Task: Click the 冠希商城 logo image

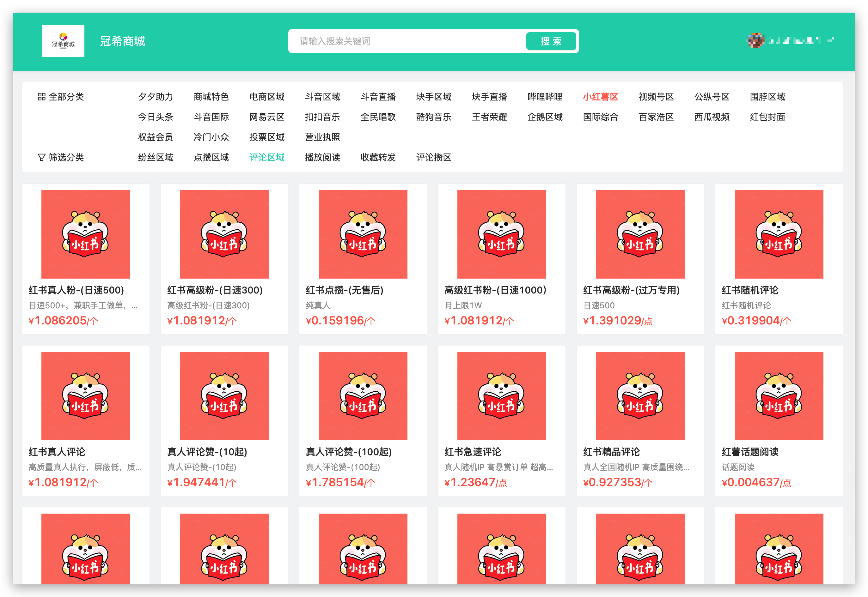Action: click(x=63, y=41)
